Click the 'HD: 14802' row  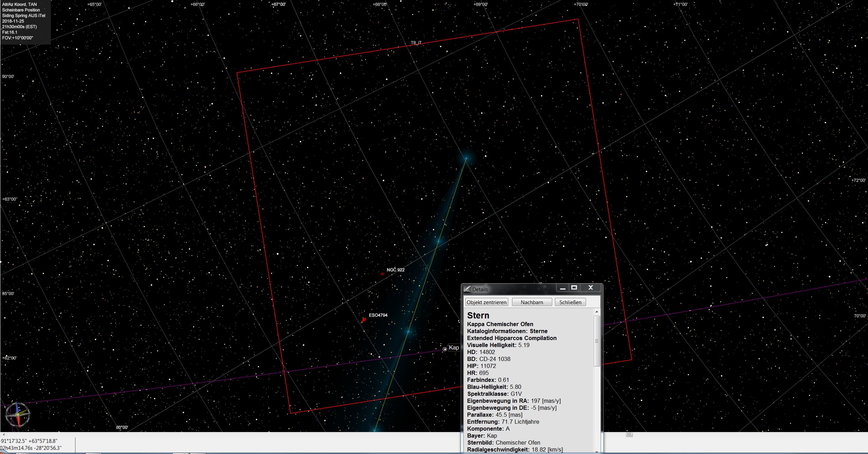point(481,352)
